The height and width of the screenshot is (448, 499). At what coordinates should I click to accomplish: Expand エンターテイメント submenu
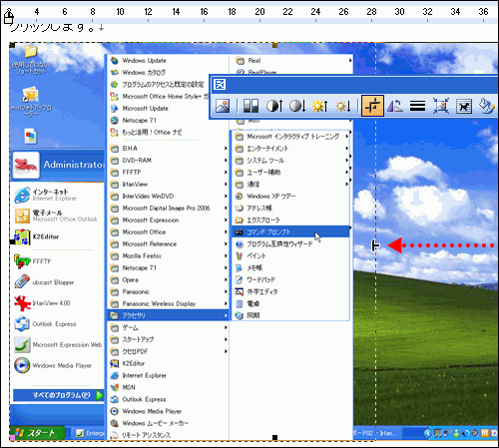click(x=291, y=149)
